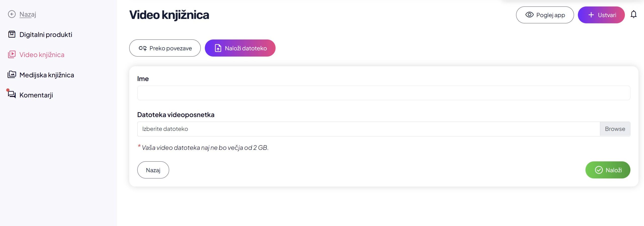
Task: Focus the Ime text input field
Action: click(x=383, y=93)
